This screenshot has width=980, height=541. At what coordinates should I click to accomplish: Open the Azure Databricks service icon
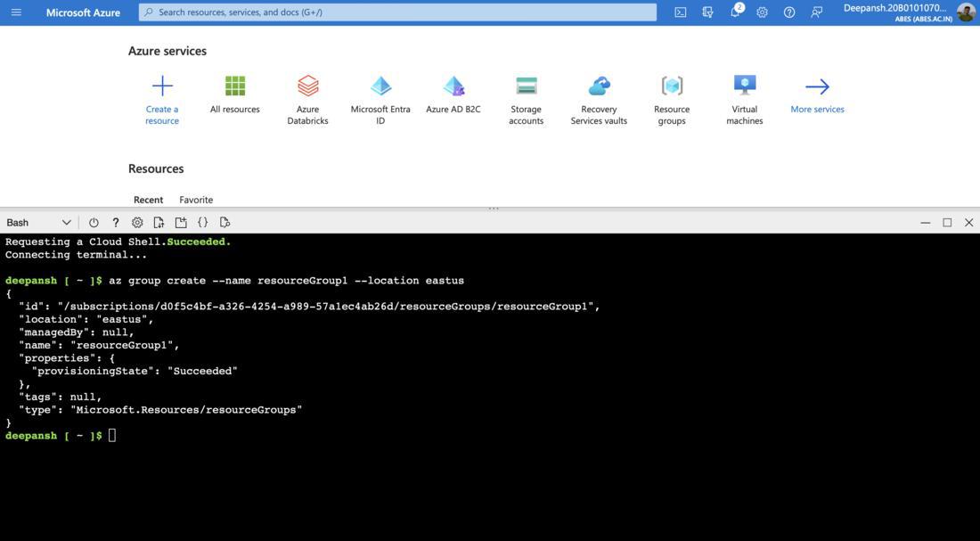pyautogui.click(x=307, y=86)
